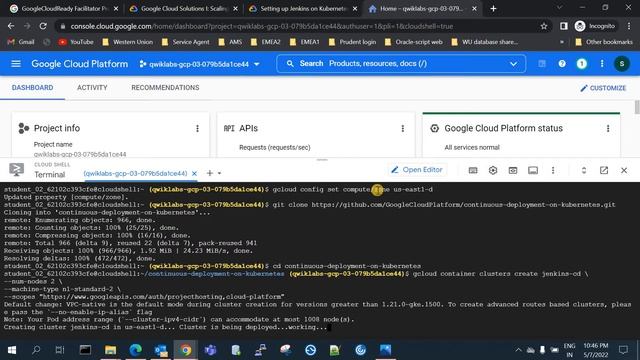The width and height of the screenshot is (640, 360).
Task: Click the address bar URL
Action: 262,26
